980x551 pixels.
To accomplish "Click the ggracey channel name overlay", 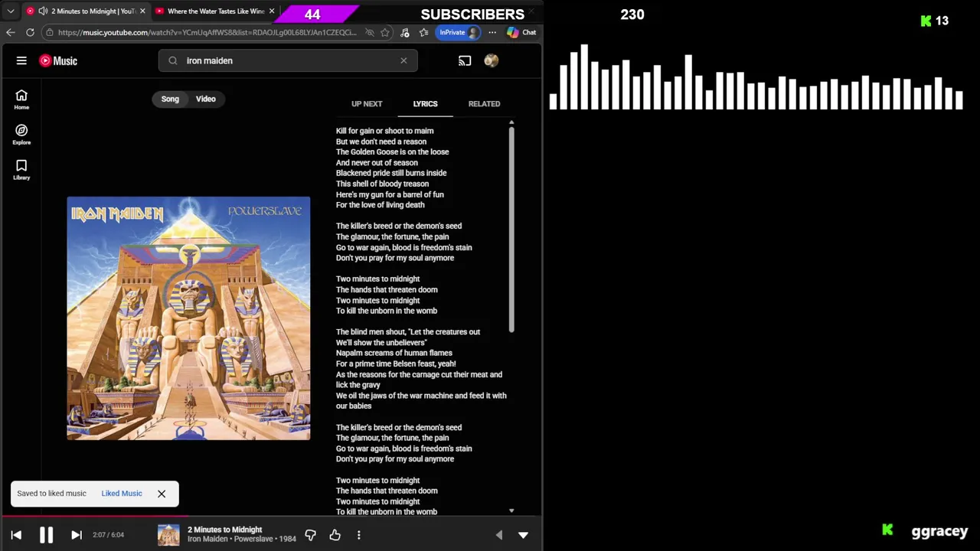I will (x=939, y=531).
